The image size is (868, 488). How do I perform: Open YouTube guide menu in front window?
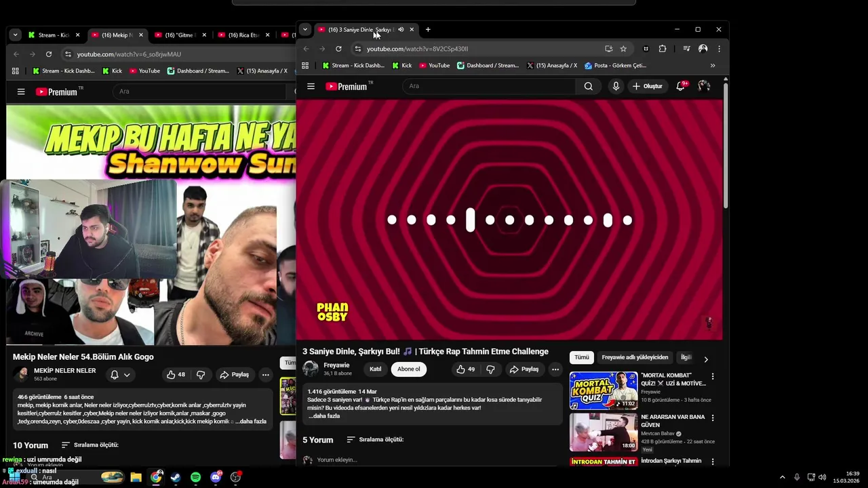coord(311,86)
